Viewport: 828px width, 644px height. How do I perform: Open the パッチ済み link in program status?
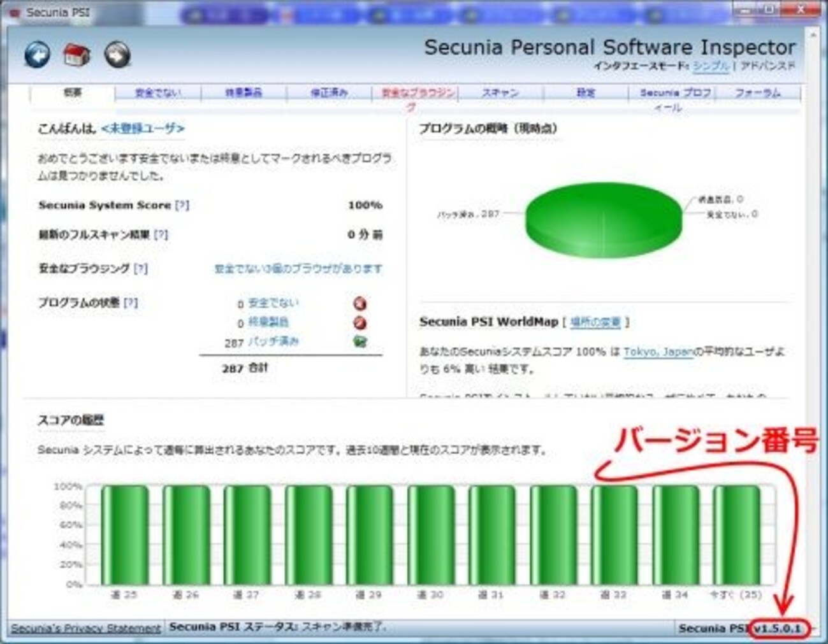(x=273, y=341)
